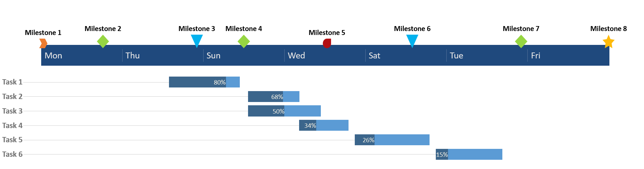The height and width of the screenshot is (169, 644).
Task: Click the Task 3 50% progress bar
Action: click(x=266, y=111)
